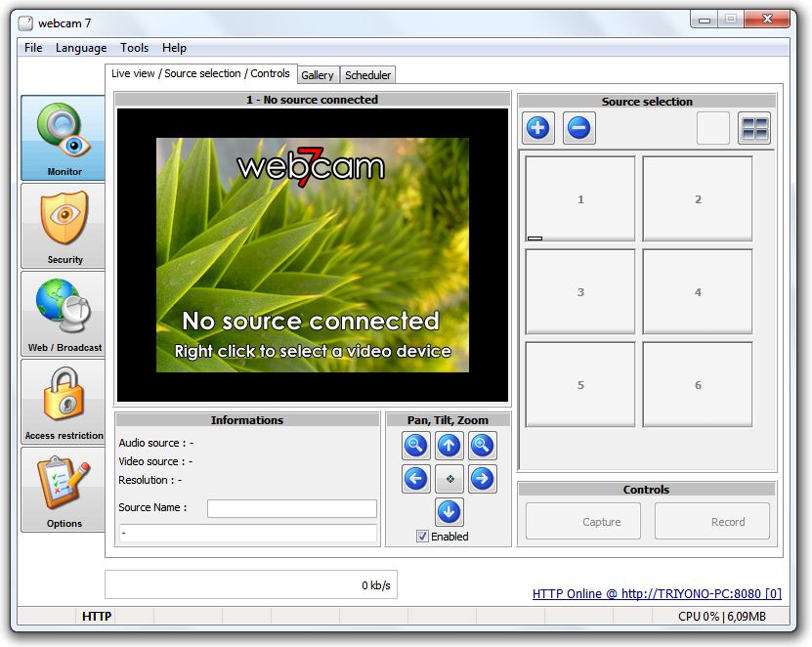Open the Access restriction padlock section
The width and height of the screenshot is (812, 647).
(64, 402)
